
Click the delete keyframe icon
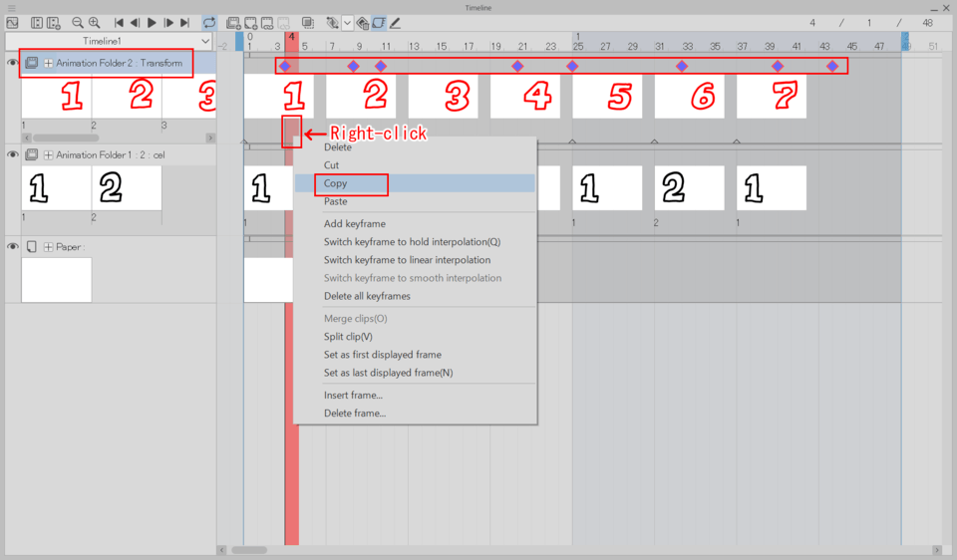click(363, 23)
